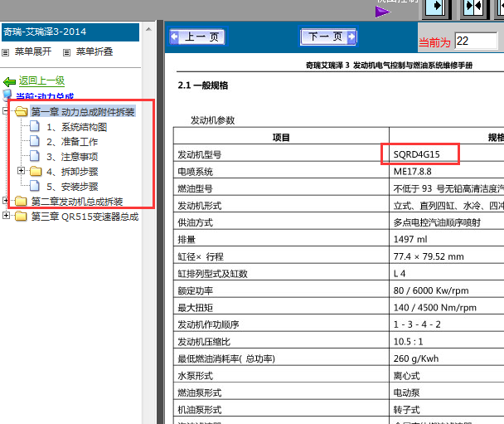Click the folder icon of 4、拆卸步骤
The image size is (504, 424).
(36, 171)
